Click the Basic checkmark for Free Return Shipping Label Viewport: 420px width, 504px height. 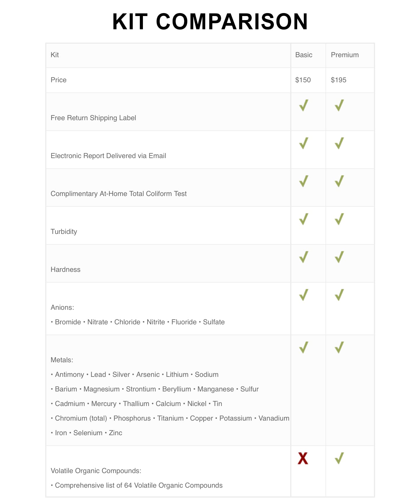coord(304,106)
